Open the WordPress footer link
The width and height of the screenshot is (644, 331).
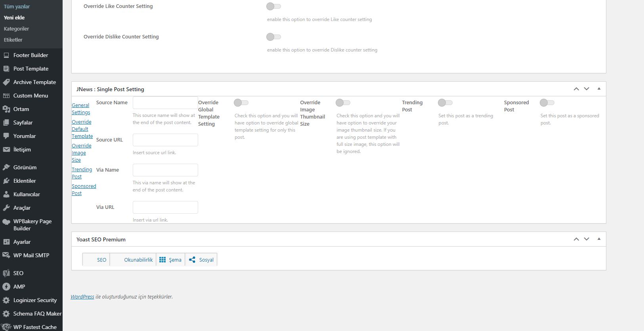coord(82,297)
